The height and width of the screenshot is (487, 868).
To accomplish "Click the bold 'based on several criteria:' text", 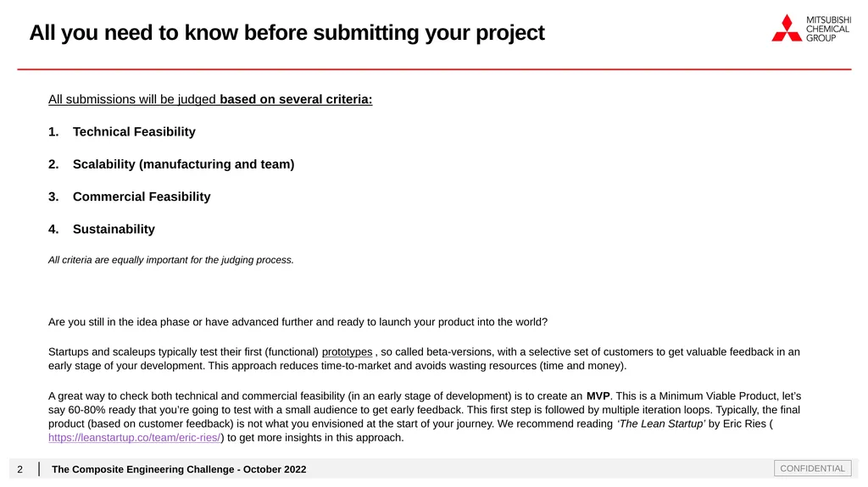I will 296,100.
